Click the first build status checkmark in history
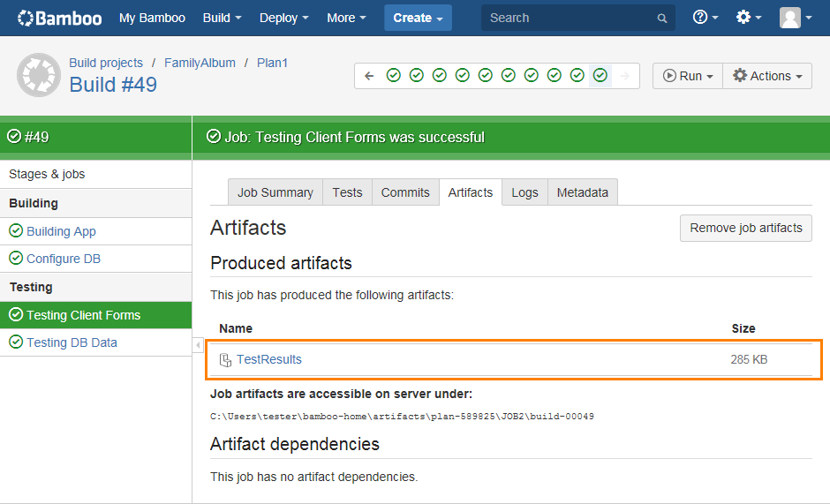 (x=394, y=76)
